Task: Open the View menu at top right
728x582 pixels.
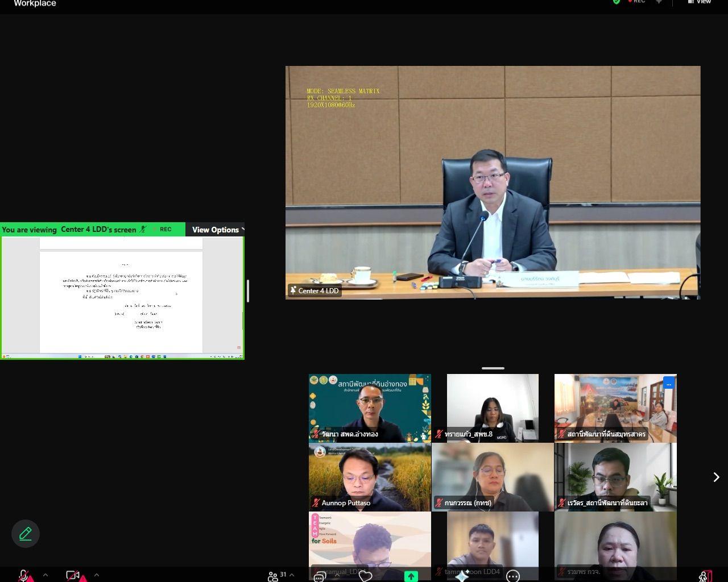Action: pyautogui.click(x=700, y=2)
